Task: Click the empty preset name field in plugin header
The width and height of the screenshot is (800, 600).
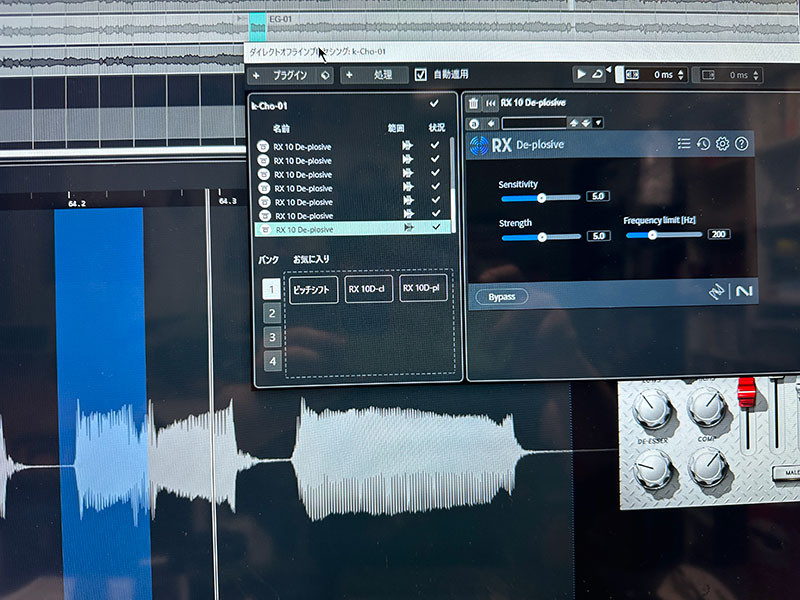Action: pyautogui.click(x=534, y=123)
